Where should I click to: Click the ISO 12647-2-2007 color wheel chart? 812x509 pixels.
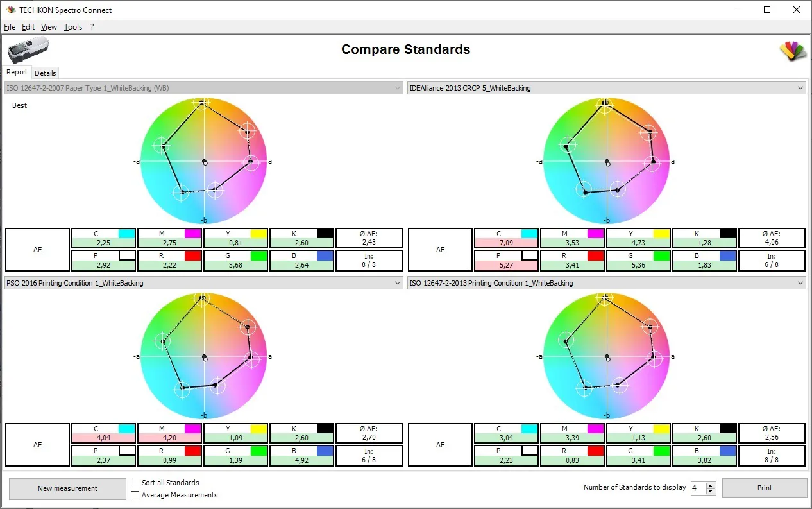[x=203, y=161]
